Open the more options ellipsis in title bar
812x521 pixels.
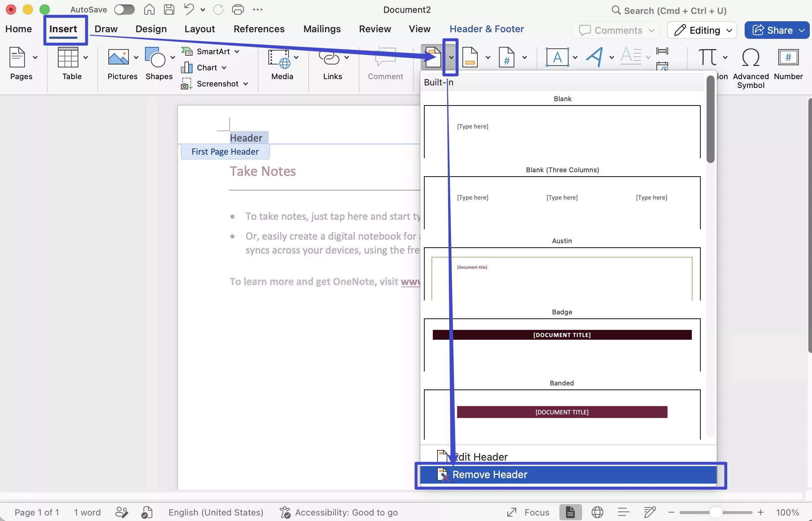(x=258, y=10)
